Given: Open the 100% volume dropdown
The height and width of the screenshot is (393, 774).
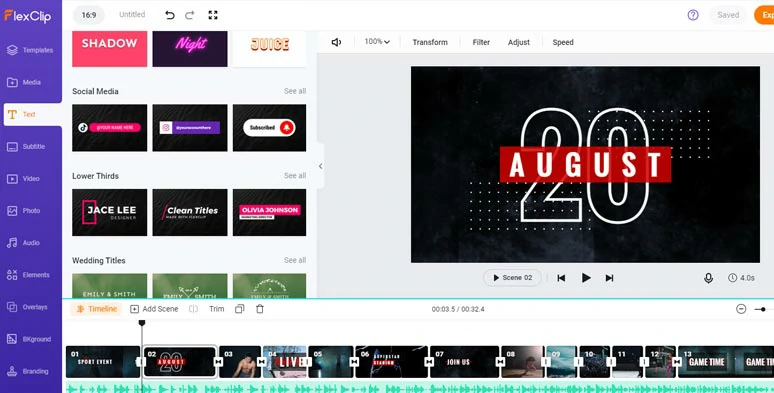Looking at the screenshot, I should point(377,42).
